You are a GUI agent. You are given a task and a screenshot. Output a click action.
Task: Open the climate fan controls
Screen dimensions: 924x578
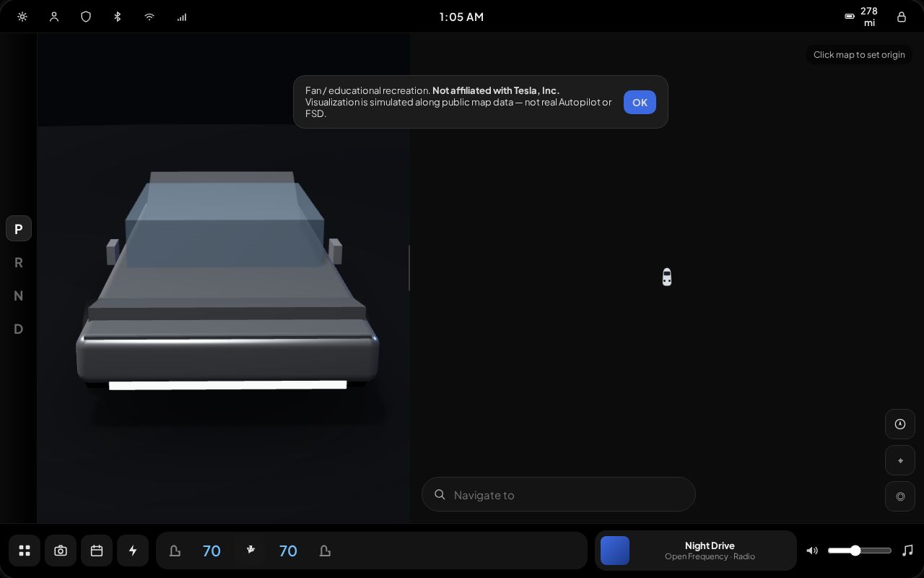click(x=250, y=551)
